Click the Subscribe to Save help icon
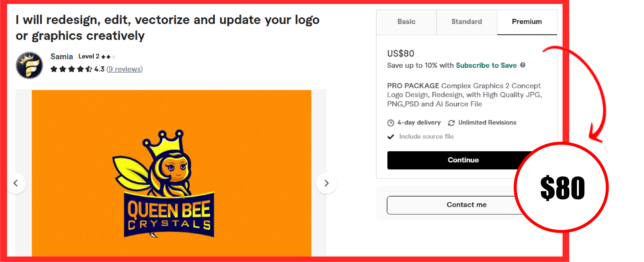This screenshot has width=644, height=262. [x=523, y=65]
